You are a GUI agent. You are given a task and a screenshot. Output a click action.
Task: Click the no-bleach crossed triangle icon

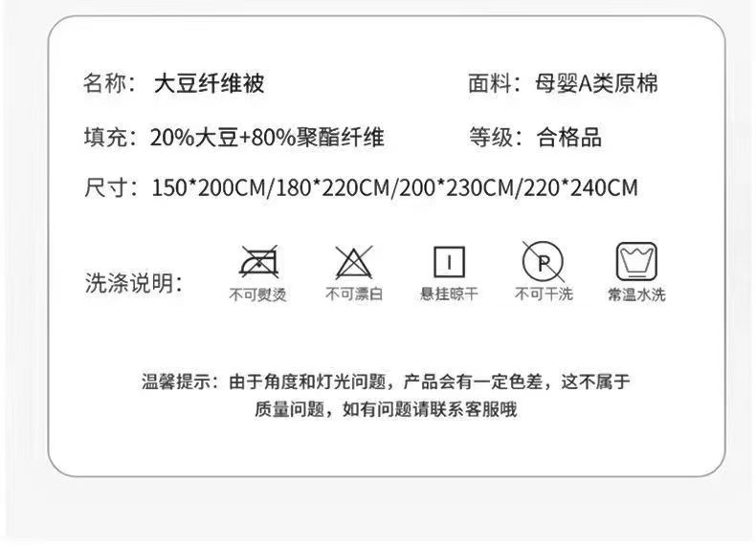354,262
